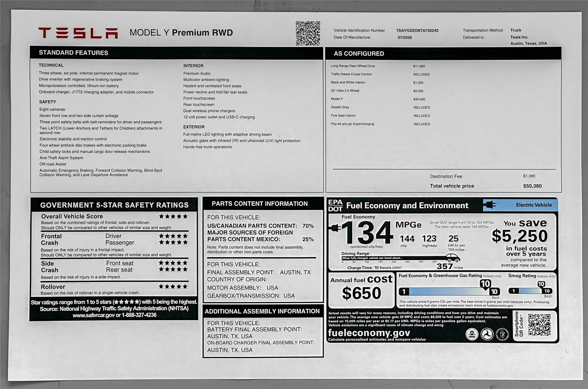Click the 20" Helix 2.0 Wheel option
Viewport: 588px width, 389px height.
tap(345, 91)
